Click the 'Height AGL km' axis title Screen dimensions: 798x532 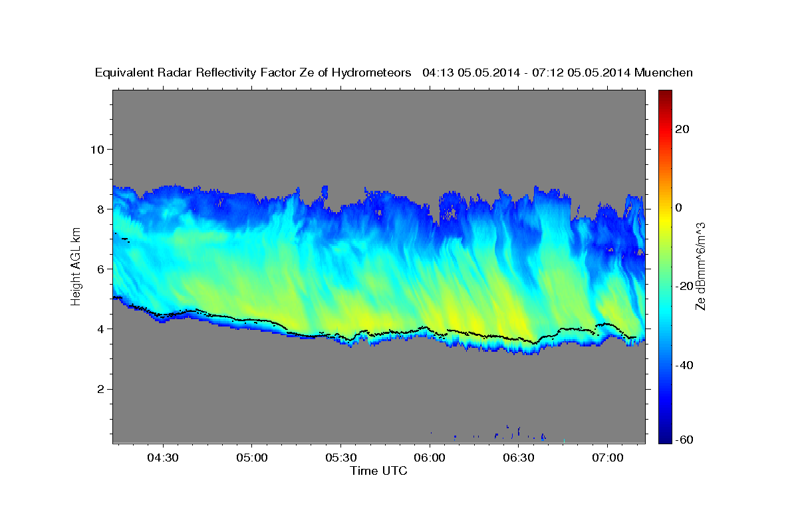pos(76,267)
